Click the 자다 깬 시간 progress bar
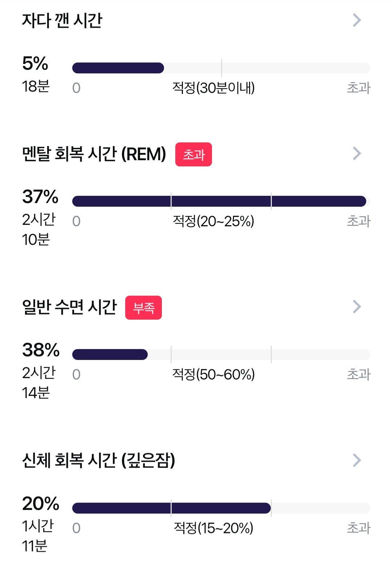 point(221,68)
